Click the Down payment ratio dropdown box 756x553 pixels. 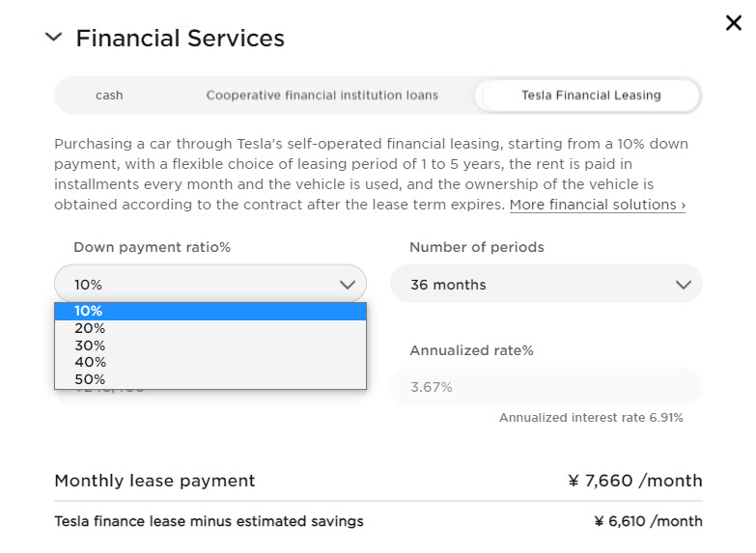tap(210, 285)
